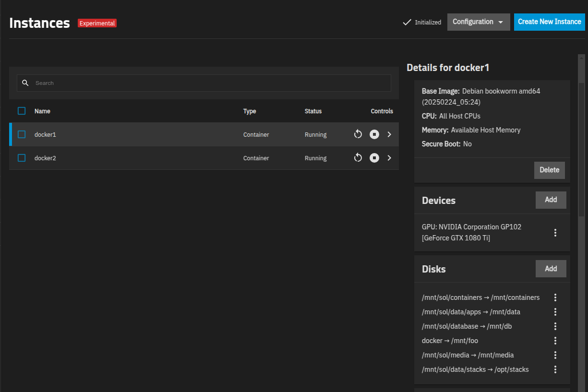Viewport: 588px width, 392px height.
Task: Restart the docker2 instance
Action: coord(358,158)
